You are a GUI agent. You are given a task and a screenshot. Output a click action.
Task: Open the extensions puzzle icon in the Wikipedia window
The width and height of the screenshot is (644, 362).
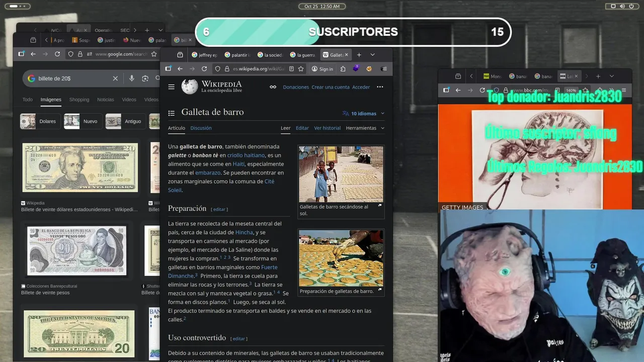pos(343,69)
